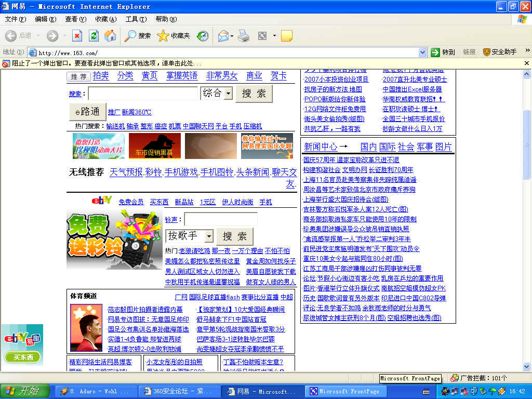Click the system tray clock 16:42
This screenshot has height=399, width=532.
click(517, 392)
